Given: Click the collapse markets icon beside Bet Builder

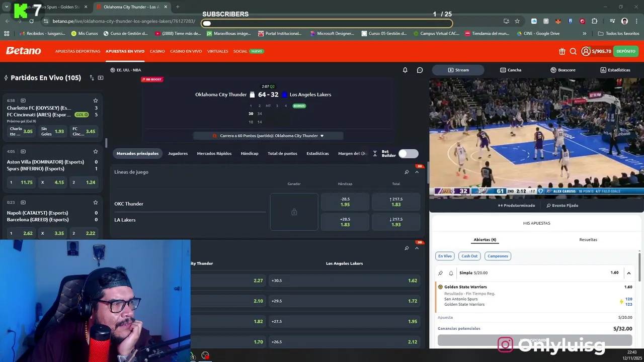Looking at the screenshot, I should click(375, 153).
